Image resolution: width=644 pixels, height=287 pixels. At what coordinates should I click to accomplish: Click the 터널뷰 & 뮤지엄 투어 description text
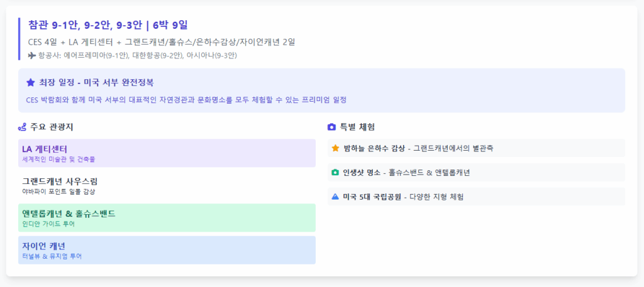tap(52, 257)
